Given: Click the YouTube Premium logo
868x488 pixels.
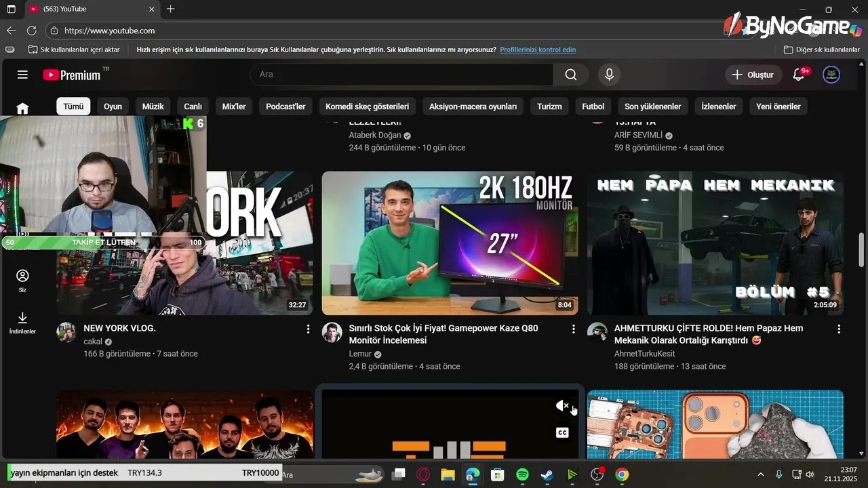Looking at the screenshot, I should [72, 75].
